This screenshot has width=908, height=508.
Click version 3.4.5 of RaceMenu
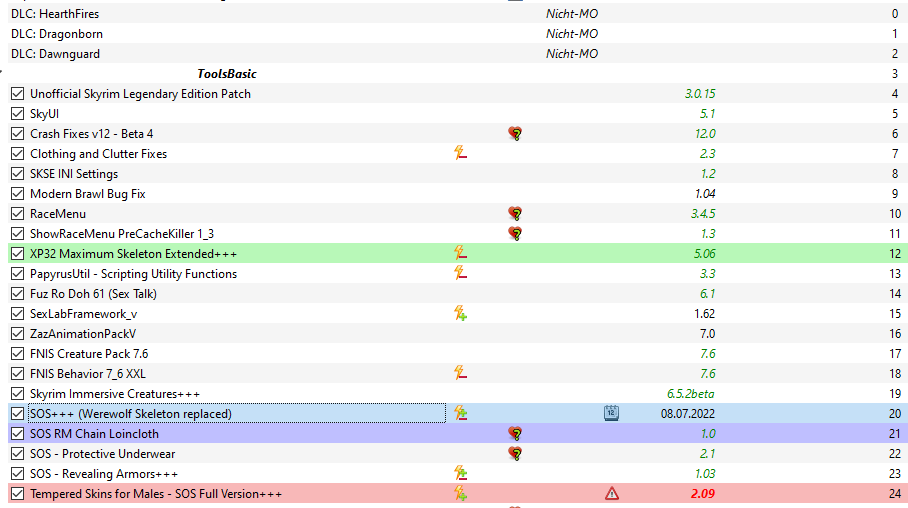pyautogui.click(x=703, y=214)
